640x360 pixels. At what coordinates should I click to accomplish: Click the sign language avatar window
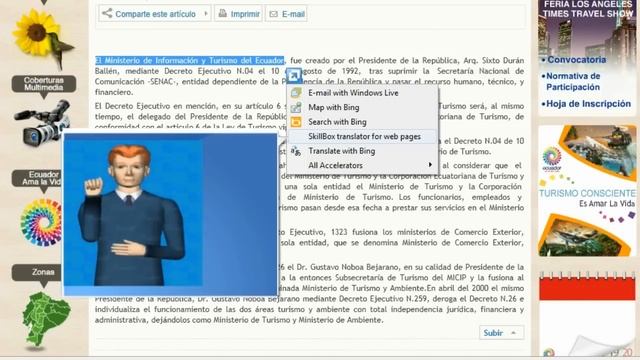[170, 214]
